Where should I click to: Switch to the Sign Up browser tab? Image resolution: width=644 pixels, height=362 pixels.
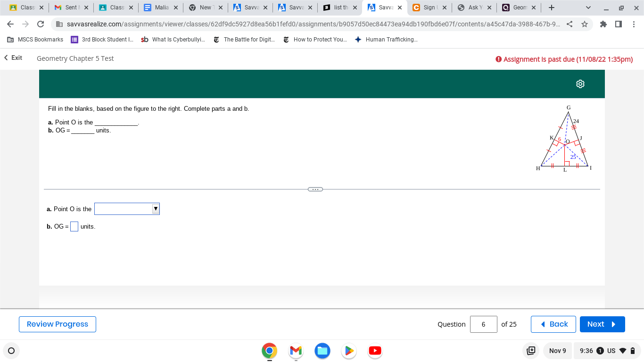click(429, 8)
